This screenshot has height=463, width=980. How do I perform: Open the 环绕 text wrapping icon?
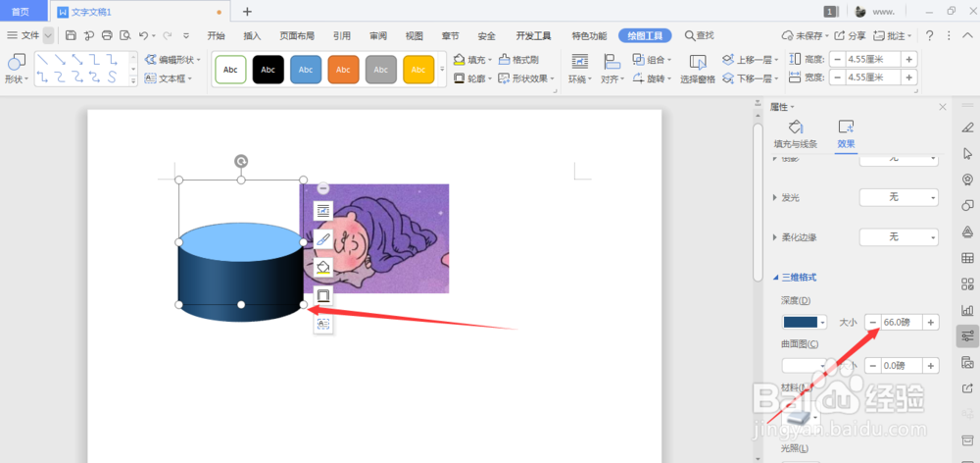click(x=580, y=62)
